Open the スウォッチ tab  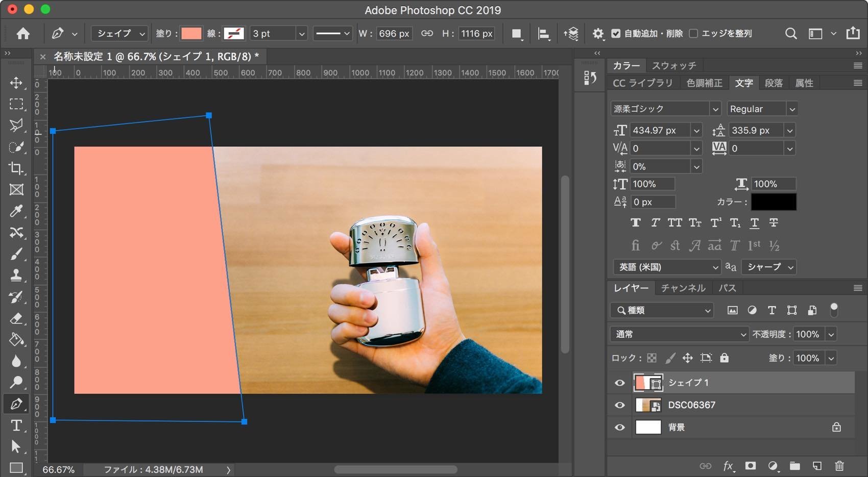[x=673, y=66]
